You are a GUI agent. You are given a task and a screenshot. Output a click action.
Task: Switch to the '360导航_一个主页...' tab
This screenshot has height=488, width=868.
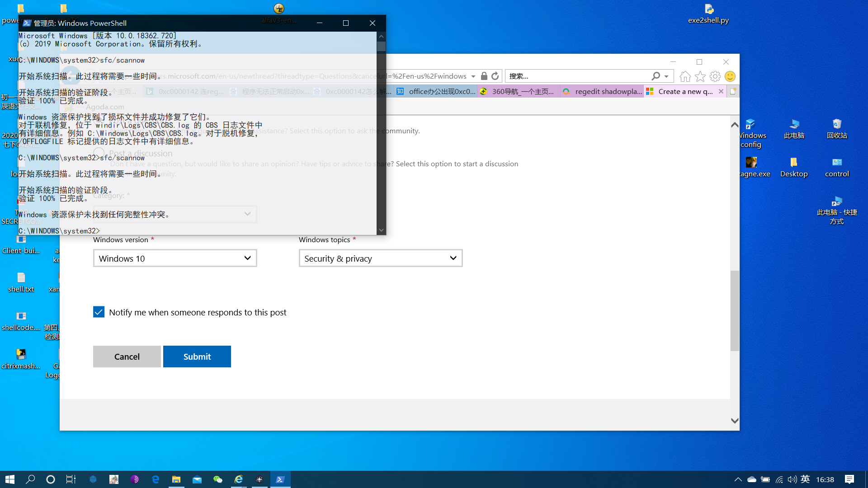[519, 91]
